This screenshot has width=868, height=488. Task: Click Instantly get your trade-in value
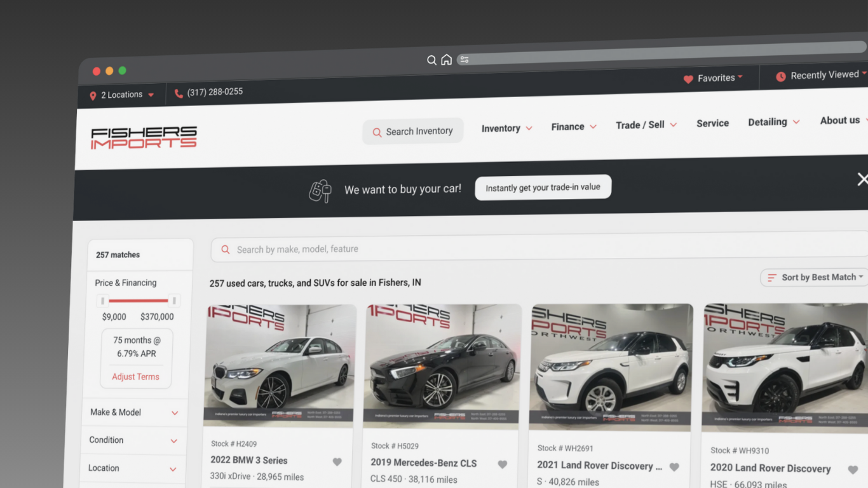(x=543, y=187)
